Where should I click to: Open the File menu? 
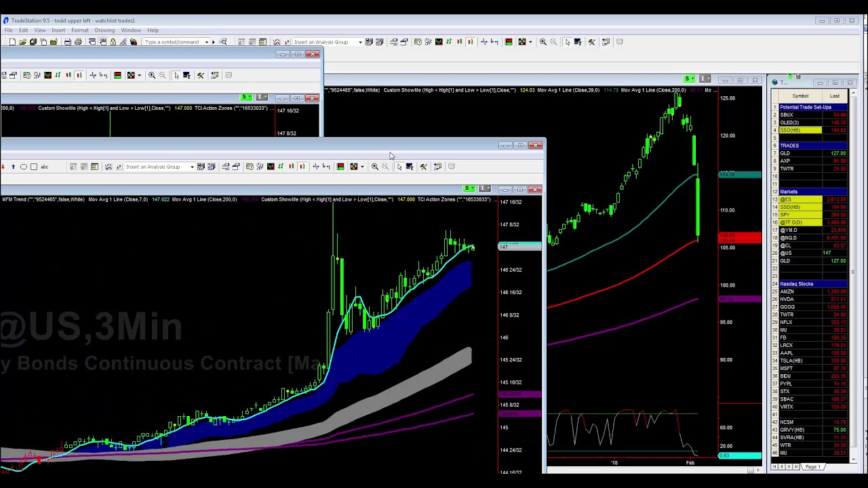tap(7, 30)
